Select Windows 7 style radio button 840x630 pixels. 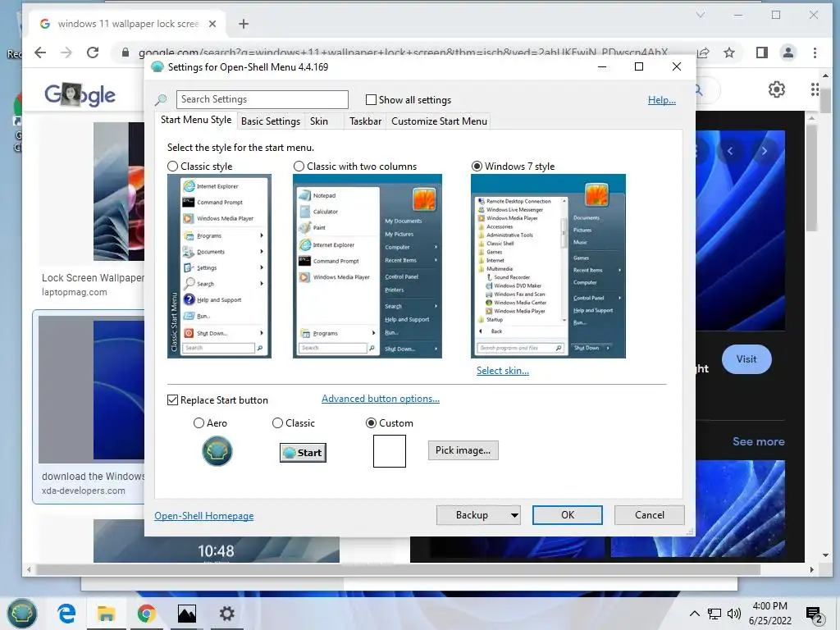click(477, 167)
